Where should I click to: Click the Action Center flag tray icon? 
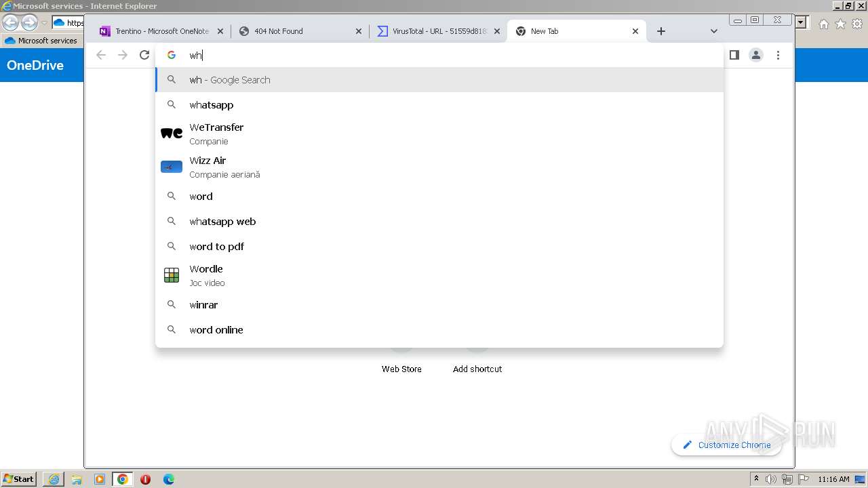(804, 479)
